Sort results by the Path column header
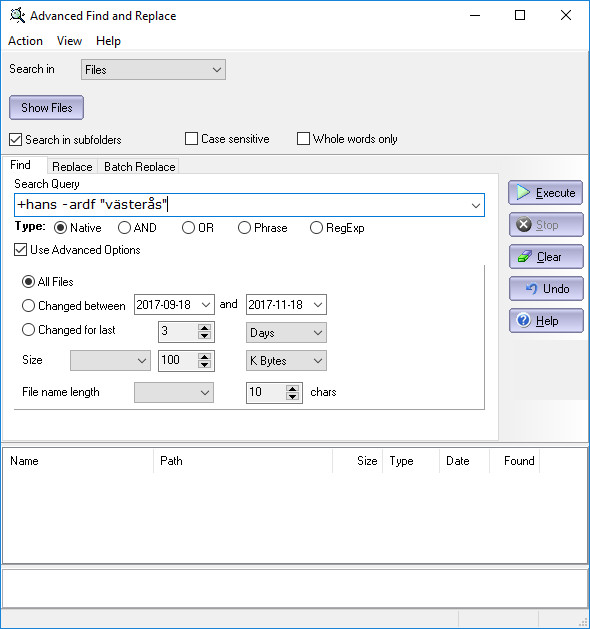590x629 pixels. point(243,461)
